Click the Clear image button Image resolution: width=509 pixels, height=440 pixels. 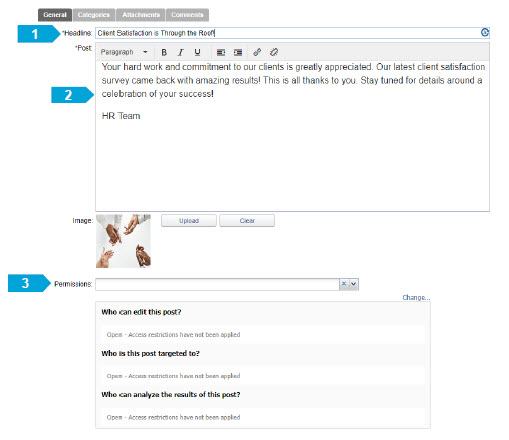coord(247,221)
